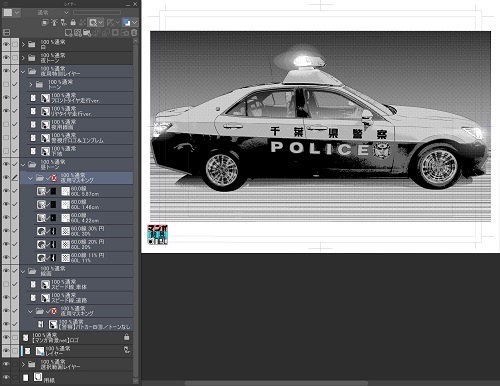This screenshot has width=500, height=386.
Task: Create a new layer folder
Action: (87, 32)
